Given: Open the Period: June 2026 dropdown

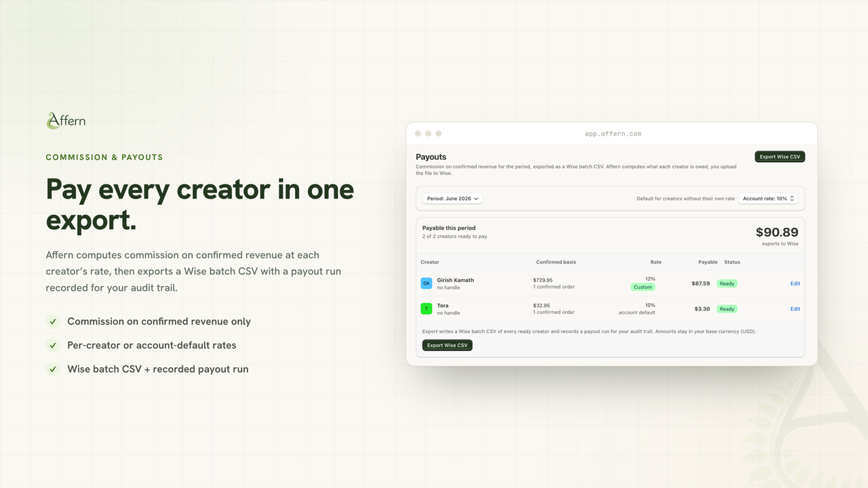Looking at the screenshot, I should (452, 199).
